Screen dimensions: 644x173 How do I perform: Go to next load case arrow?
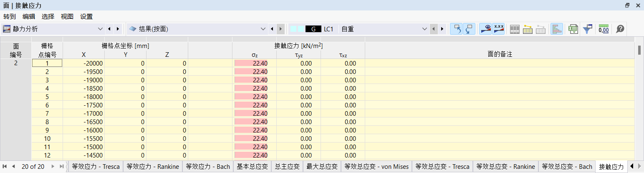pyautogui.click(x=442, y=29)
